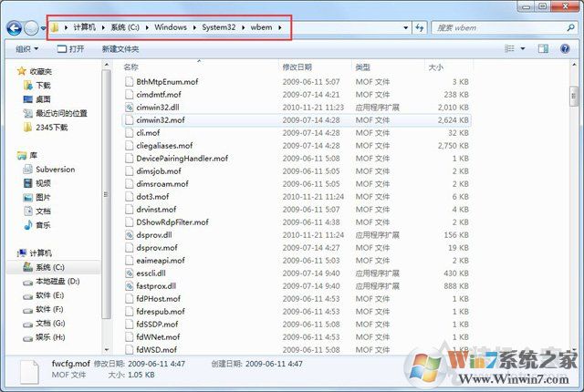
Task: Select wbem in the address breadcrumb
Action: pyautogui.click(x=261, y=27)
